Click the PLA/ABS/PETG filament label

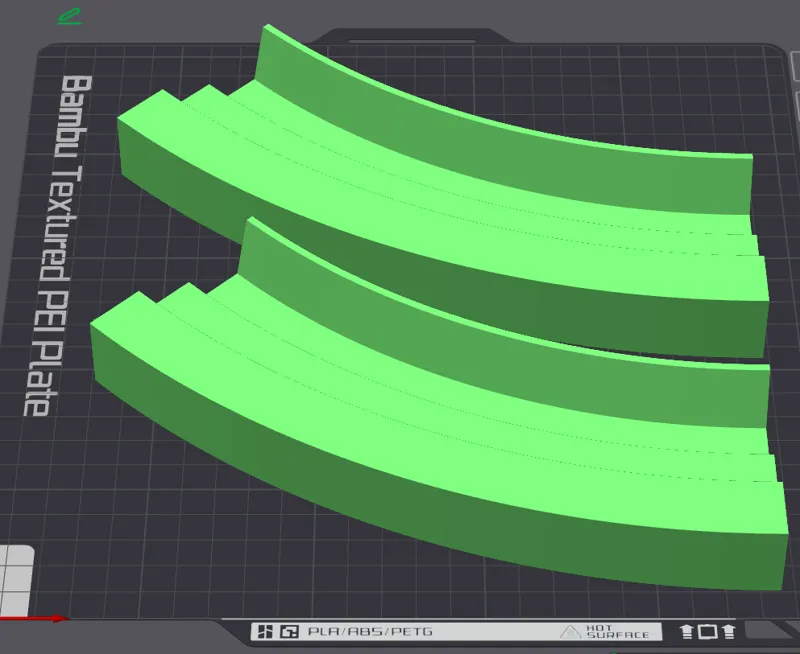(x=370, y=632)
